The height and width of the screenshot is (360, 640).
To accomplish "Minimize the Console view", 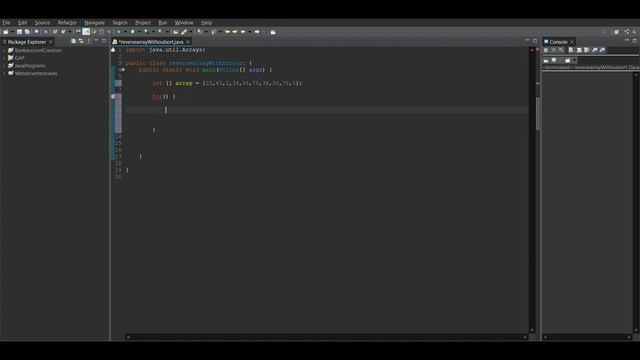I will pyautogui.click(x=627, y=41).
